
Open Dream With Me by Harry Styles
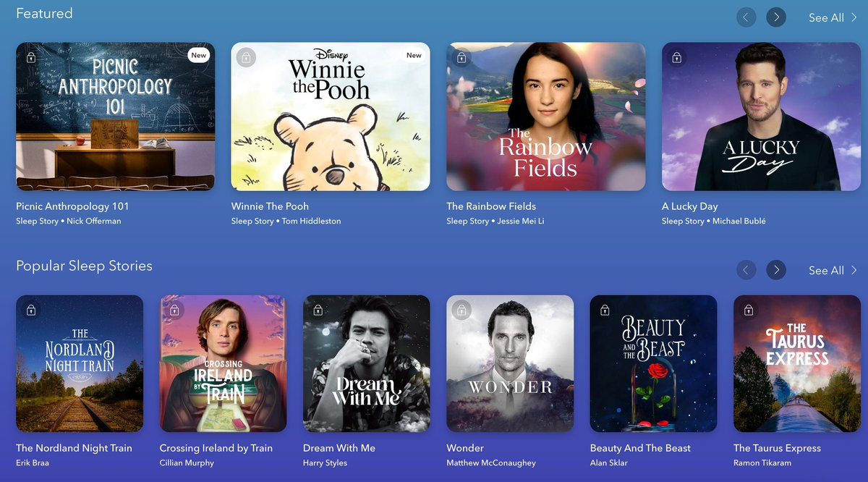367,363
